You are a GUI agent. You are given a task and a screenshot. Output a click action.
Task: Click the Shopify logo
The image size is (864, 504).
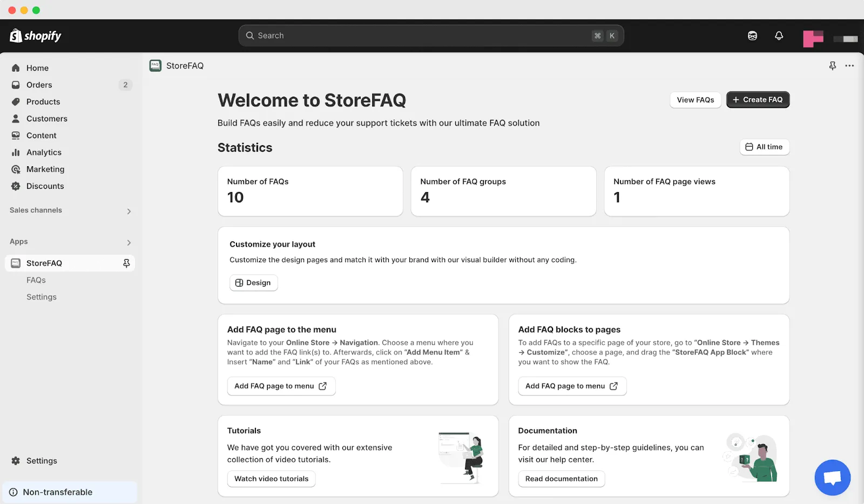tap(36, 36)
